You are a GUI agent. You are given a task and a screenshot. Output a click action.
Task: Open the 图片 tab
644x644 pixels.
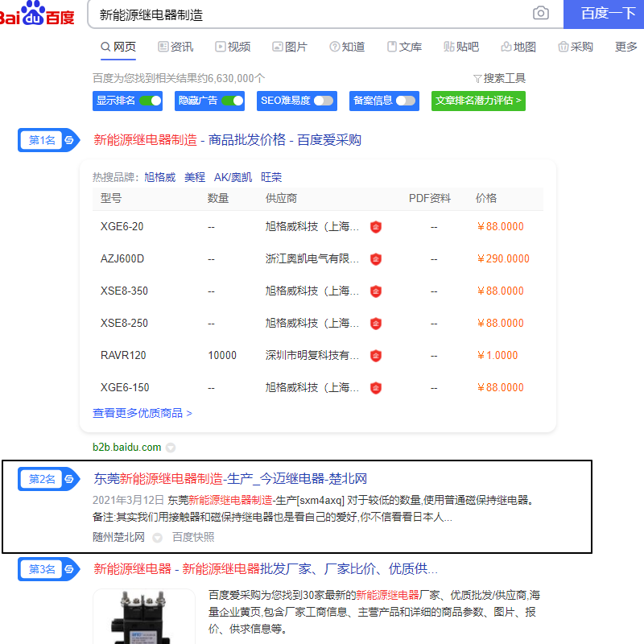click(290, 47)
